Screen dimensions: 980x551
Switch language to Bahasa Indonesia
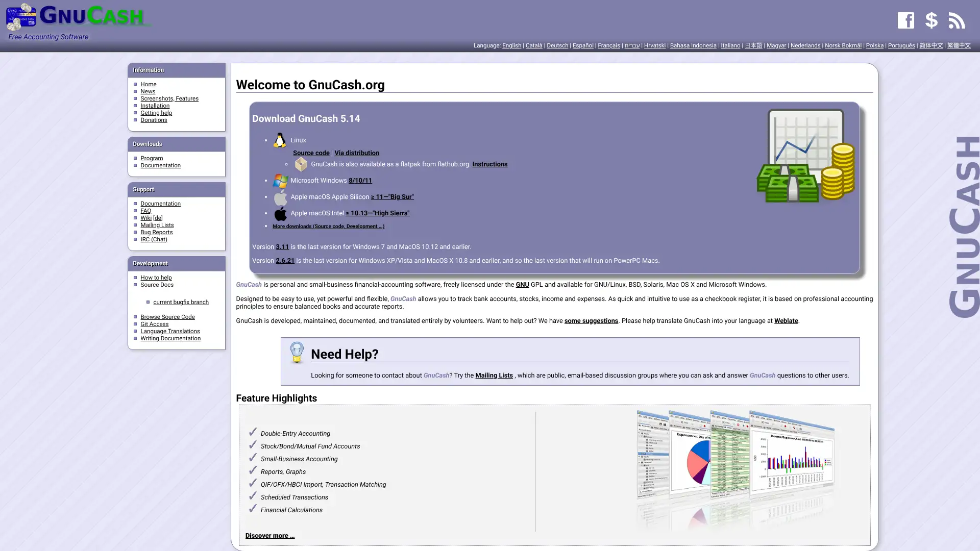pos(693,46)
